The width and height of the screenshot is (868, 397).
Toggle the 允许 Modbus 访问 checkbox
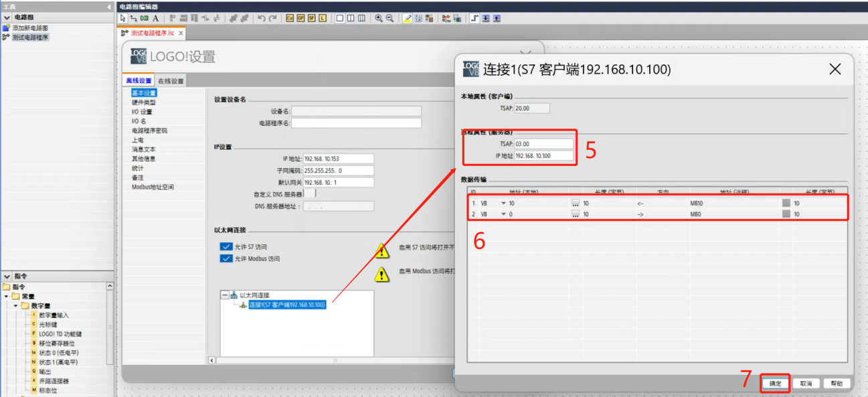[226, 258]
